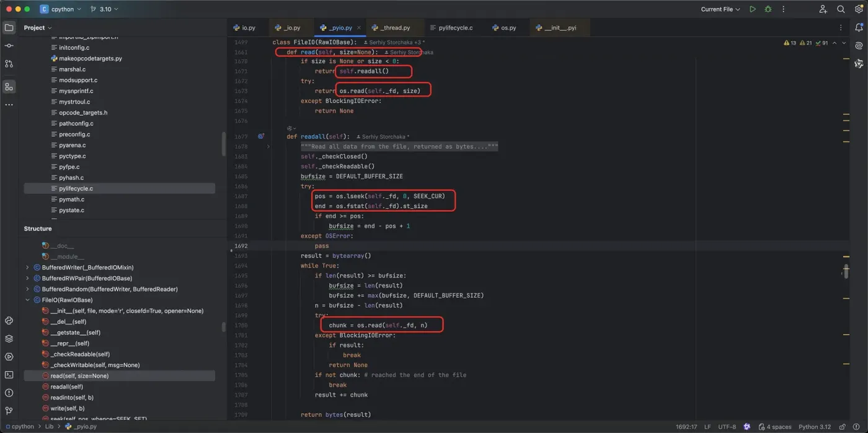868x433 pixels.
Task: Open the Python Packages layers icon
Action: (x=9, y=339)
